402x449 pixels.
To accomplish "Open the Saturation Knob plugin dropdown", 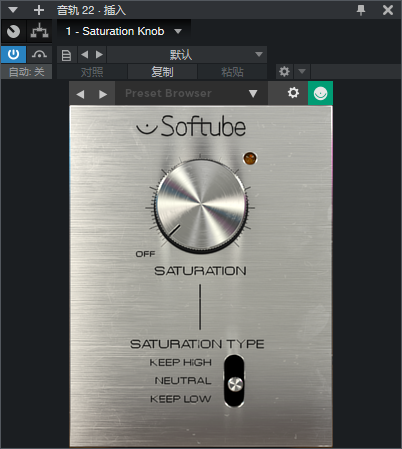I will click(x=178, y=31).
